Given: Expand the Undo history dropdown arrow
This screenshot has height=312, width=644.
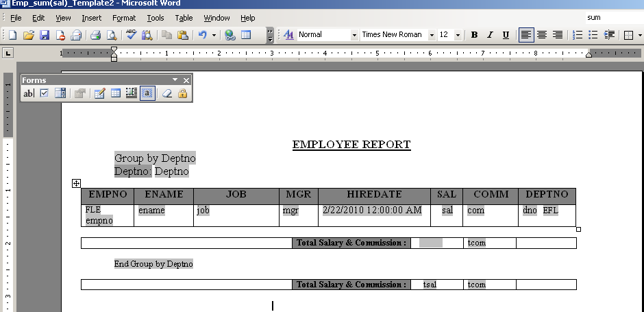Looking at the screenshot, I should [214, 36].
